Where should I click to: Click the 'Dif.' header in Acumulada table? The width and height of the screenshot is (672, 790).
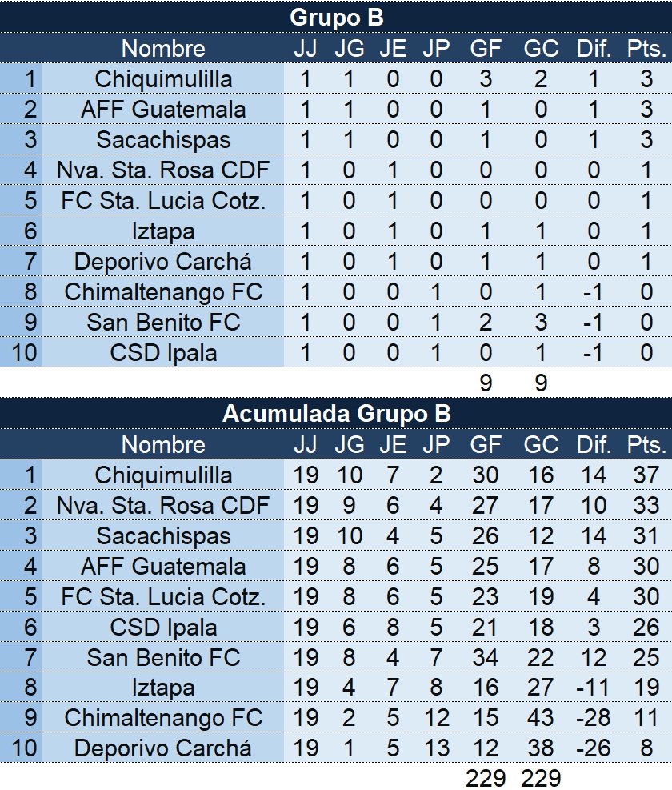coord(594,444)
